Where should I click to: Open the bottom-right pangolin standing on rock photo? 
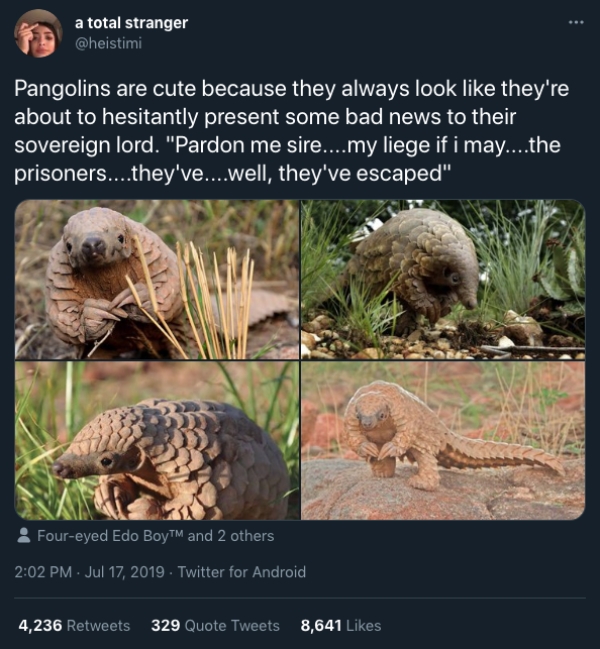pos(443,440)
